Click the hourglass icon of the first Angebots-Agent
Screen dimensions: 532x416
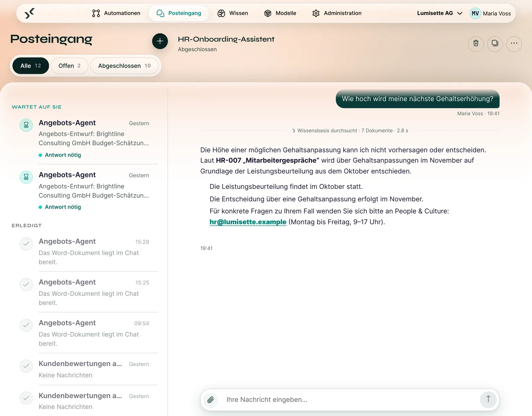pos(26,125)
